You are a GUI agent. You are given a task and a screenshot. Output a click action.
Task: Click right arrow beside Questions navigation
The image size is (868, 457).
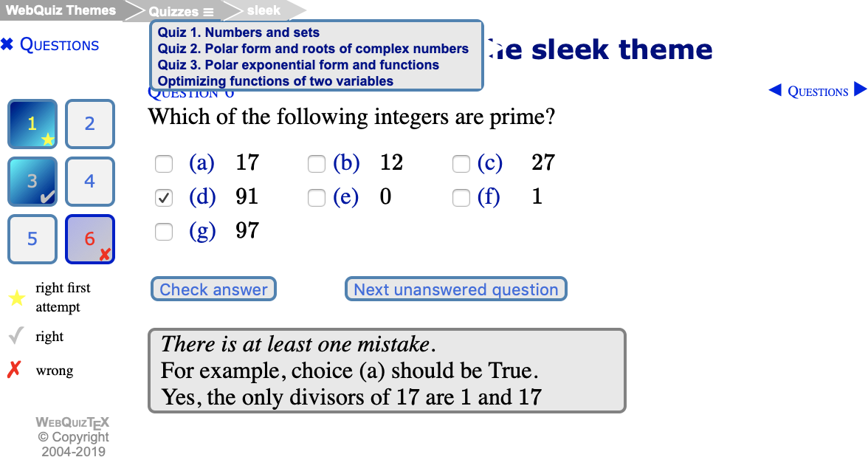(860, 91)
